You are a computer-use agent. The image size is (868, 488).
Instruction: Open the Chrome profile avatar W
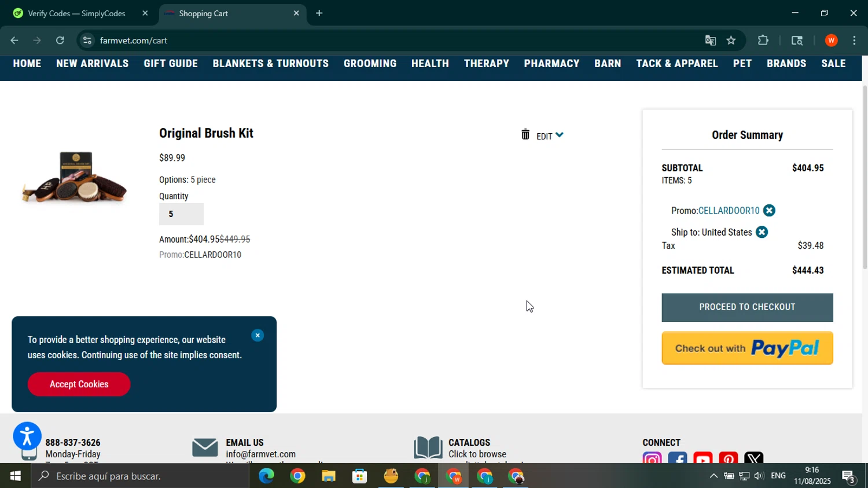tap(832, 41)
